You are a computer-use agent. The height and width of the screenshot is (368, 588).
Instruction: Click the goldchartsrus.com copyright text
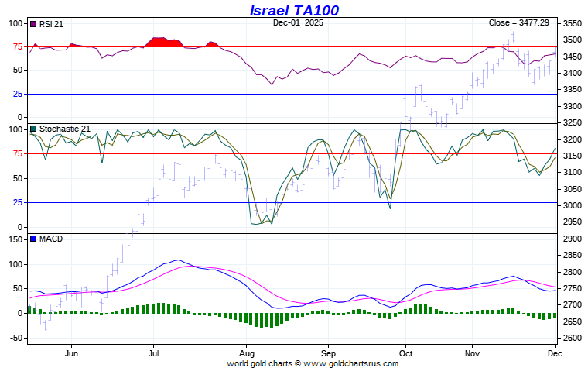[x=313, y=363]
